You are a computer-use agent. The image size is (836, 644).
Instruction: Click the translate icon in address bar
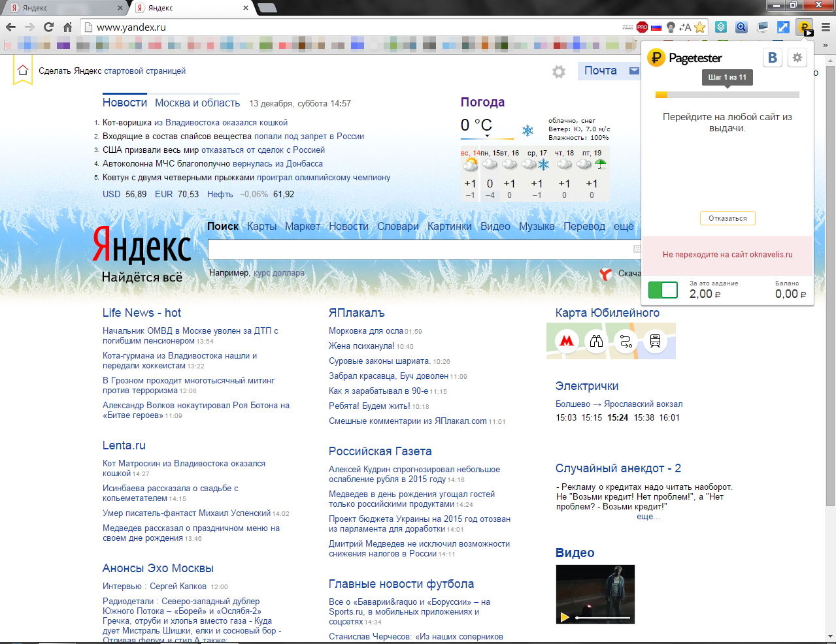coord(685,27)
